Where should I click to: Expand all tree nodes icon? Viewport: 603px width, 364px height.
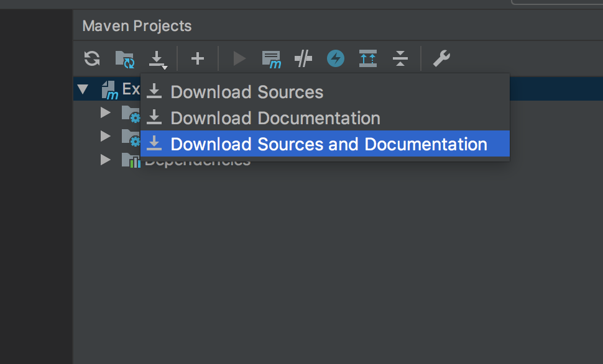[368, 59]
